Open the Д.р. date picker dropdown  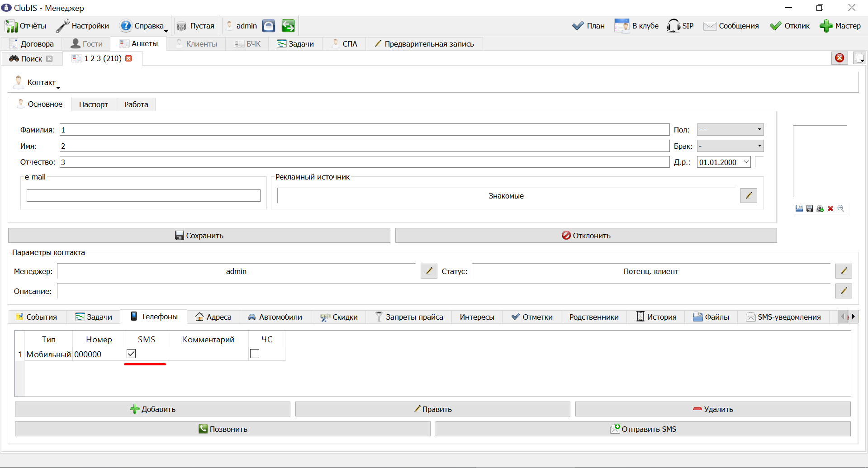click(x=746, y=162)
